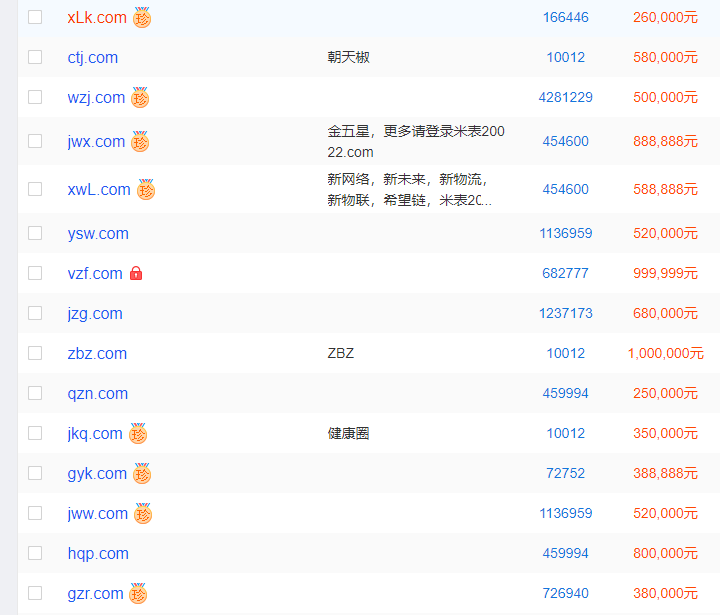Click the 朝天椒 description for ctj.com
Viewport: 720px width, 615px height.
click(x=348, y=57)
